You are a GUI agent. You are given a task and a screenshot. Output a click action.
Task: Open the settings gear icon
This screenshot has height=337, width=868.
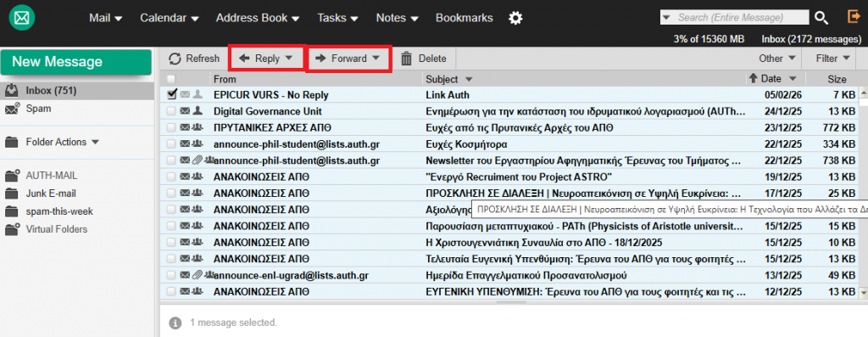click(x=515, y=19)
